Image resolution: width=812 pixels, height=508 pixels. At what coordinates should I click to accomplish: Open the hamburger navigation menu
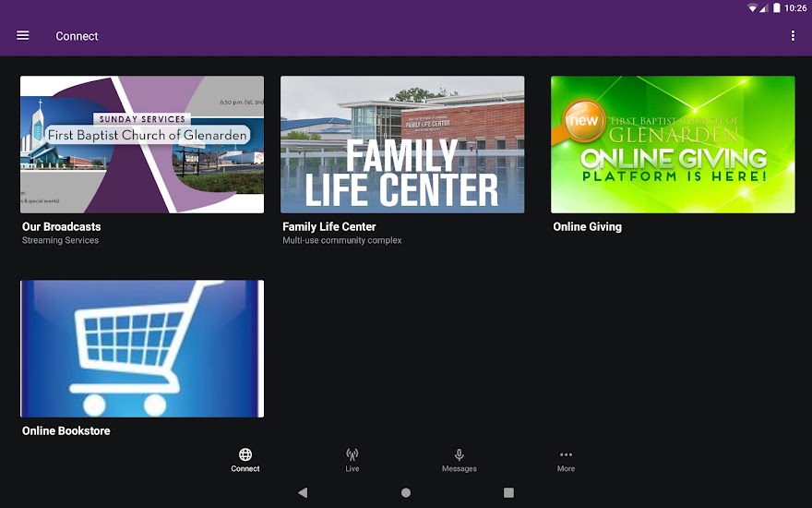click(x=23, y=36)
